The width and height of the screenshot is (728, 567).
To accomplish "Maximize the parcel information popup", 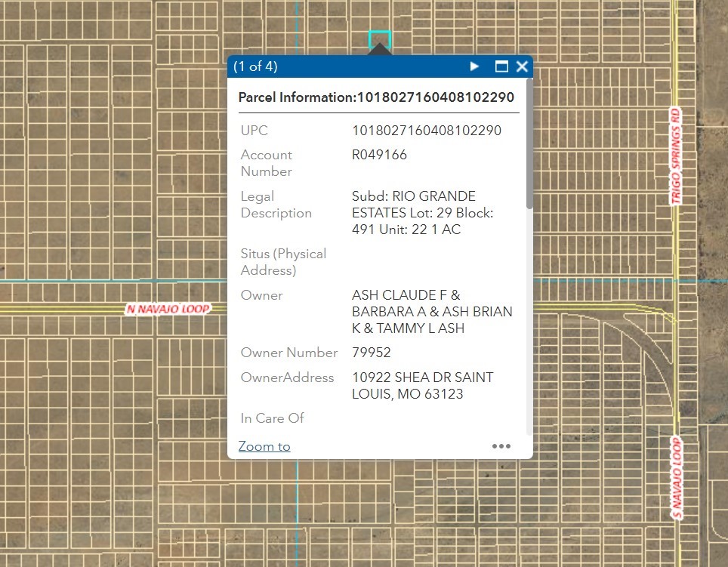I will pyautogui.click(x=501, y=66).
